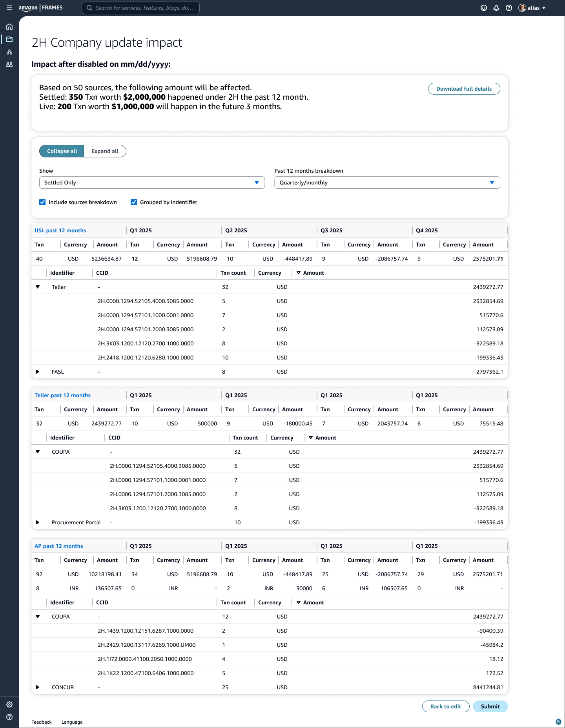Image resolution: width=565 pixels, height=728 pixels.
Task: Click Q3 2025 column header
Action: click(x=332, y=230)
